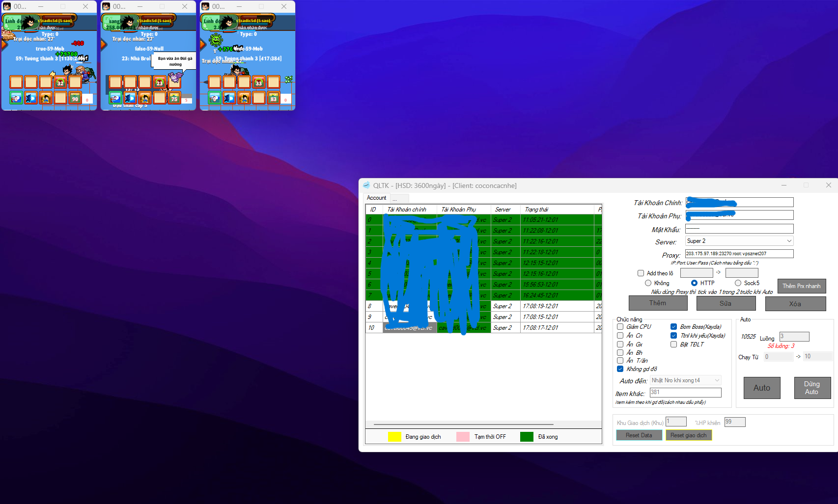This screenshot has width=838, height=504.
Task: Click the character avatar in third game window
Action: (x=228, y=22)
